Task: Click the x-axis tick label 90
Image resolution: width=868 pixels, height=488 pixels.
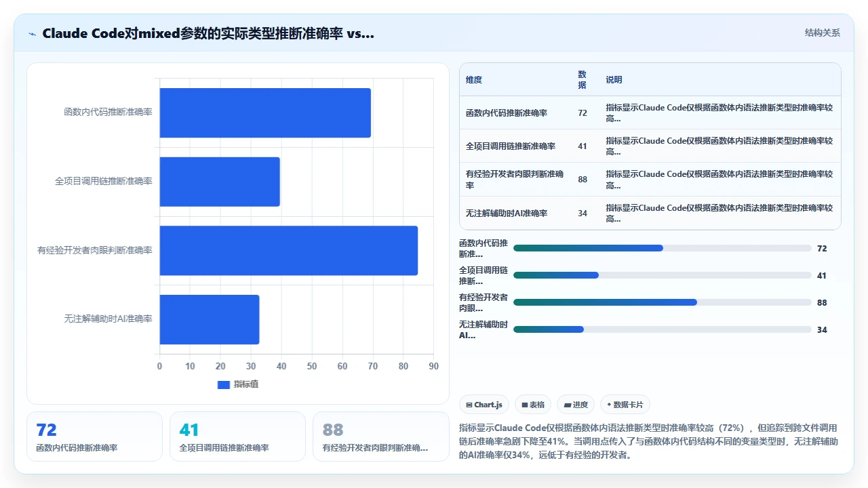Action: (433, 367)
